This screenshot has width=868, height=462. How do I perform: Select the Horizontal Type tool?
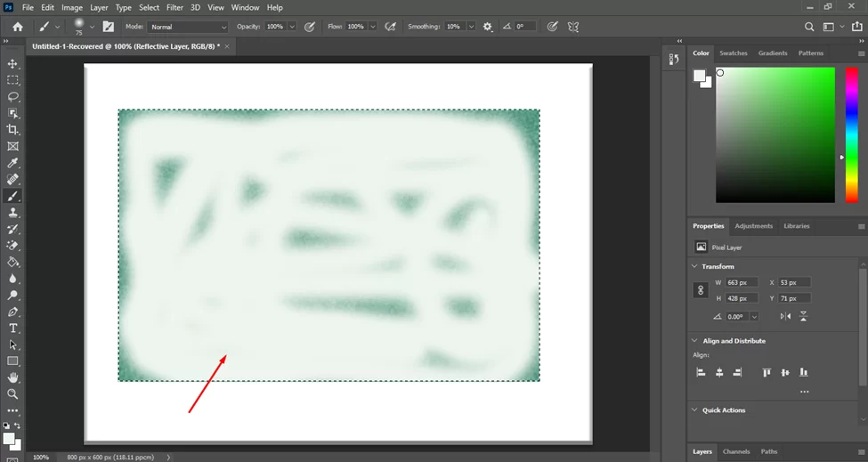pos(12,328)
